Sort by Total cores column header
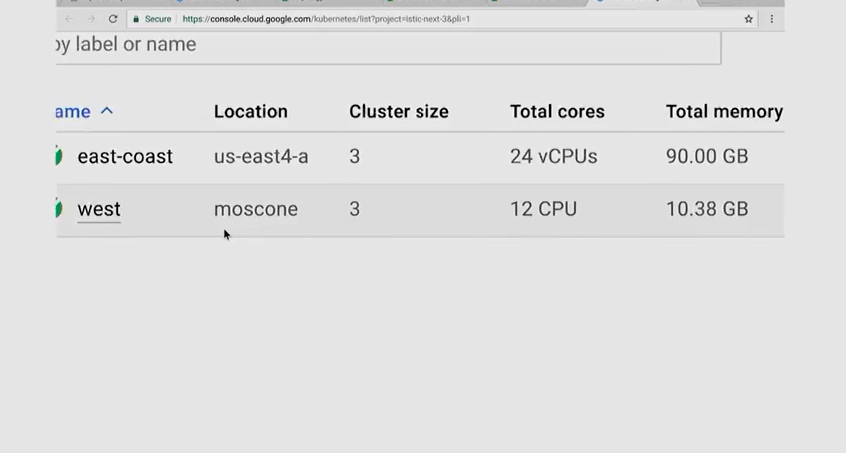Viewport: 846px width, 453px height. click(x=557, y=112)
